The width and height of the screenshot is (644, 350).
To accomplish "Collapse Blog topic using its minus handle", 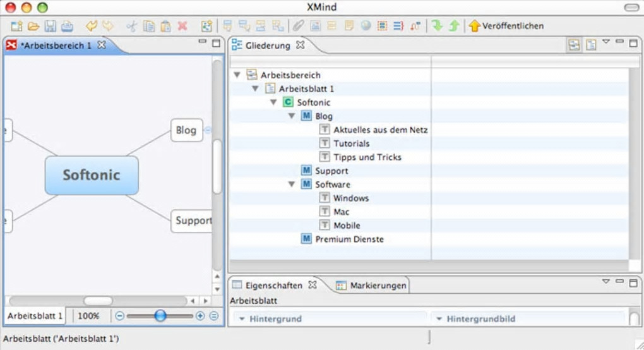I will pyautogui.click(x=208, y=130).
